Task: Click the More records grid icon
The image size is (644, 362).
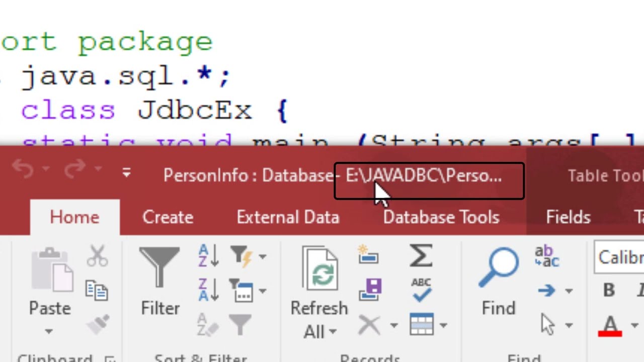Action: point(422,325)
